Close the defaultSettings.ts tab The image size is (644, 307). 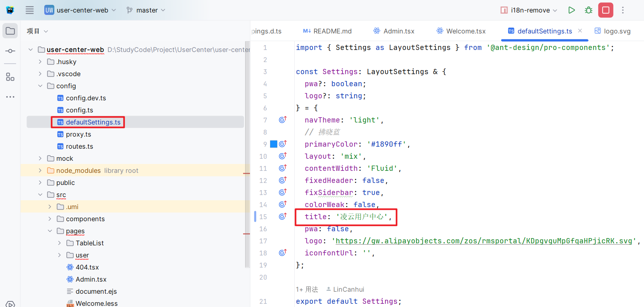pos(580,31)
